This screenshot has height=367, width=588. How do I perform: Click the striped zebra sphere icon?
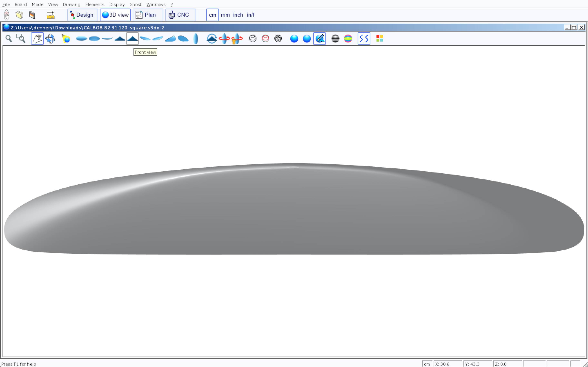[335, 39]
